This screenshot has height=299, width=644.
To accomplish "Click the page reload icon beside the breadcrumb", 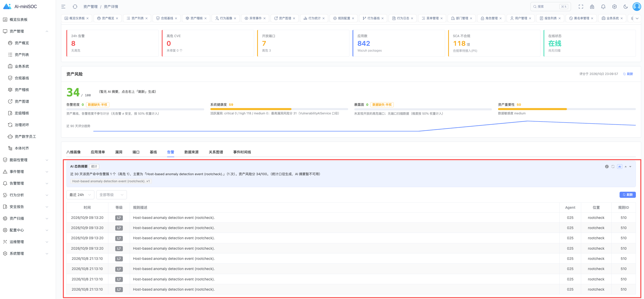I will 75,7.
